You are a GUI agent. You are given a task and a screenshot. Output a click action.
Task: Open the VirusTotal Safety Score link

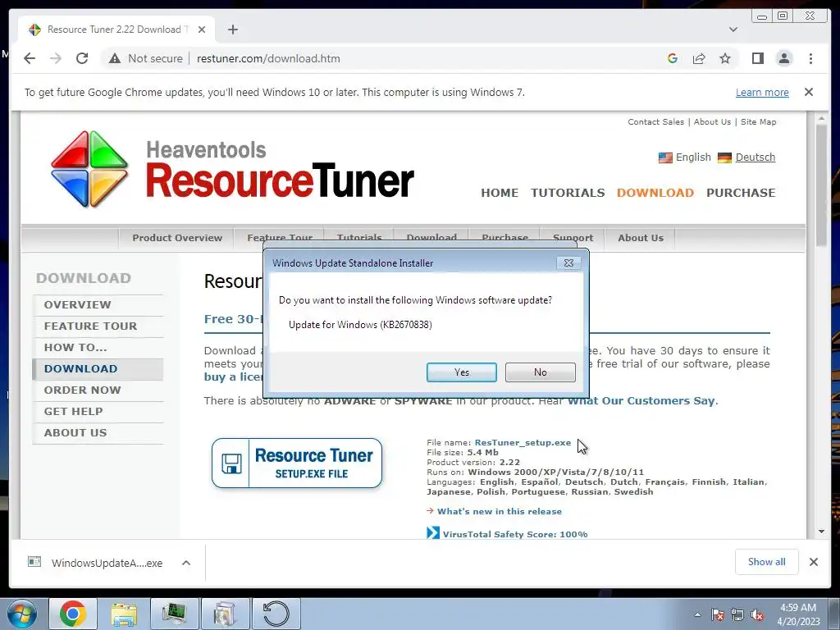pyautogui.click(x=515, y=534)
